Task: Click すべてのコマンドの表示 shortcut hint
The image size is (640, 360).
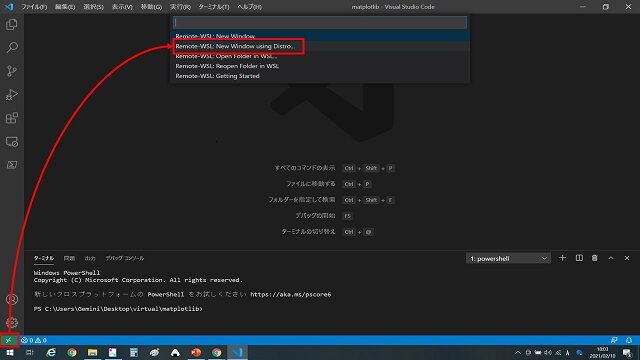Action: click(305, 168)
